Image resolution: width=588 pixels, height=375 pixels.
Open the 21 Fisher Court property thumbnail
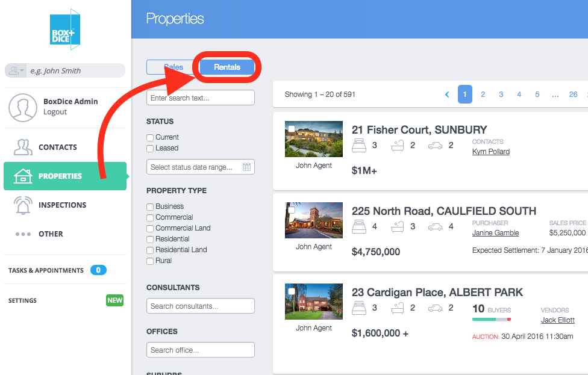click(314, 139)
